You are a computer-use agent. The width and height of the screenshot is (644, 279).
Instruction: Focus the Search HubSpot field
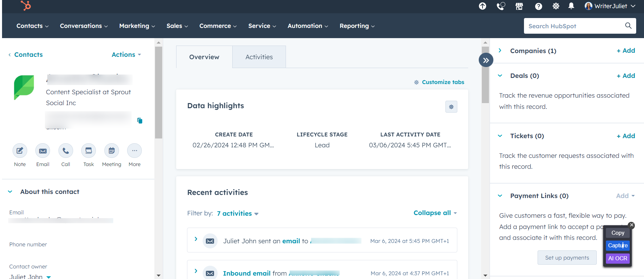point(580,26)
